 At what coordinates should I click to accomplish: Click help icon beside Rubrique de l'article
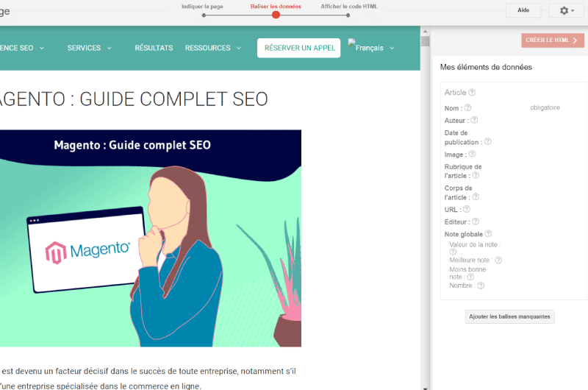(x=476, y=175)
